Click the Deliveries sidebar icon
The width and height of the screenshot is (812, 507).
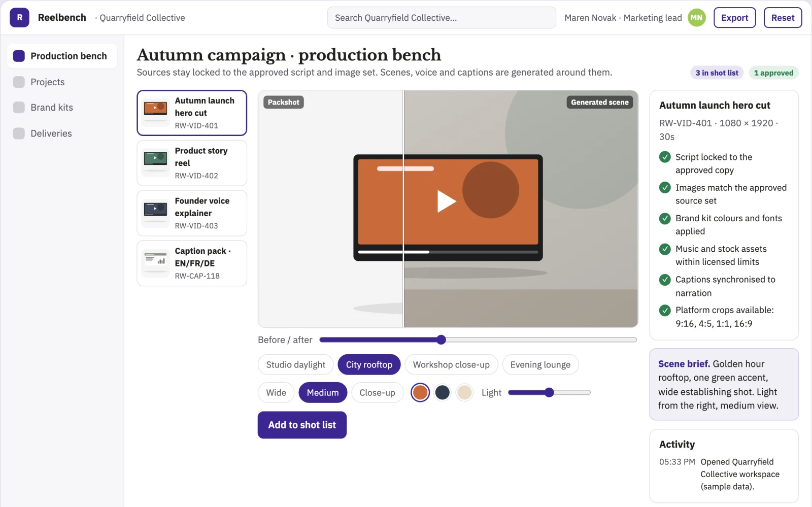[x=19, y=133]
